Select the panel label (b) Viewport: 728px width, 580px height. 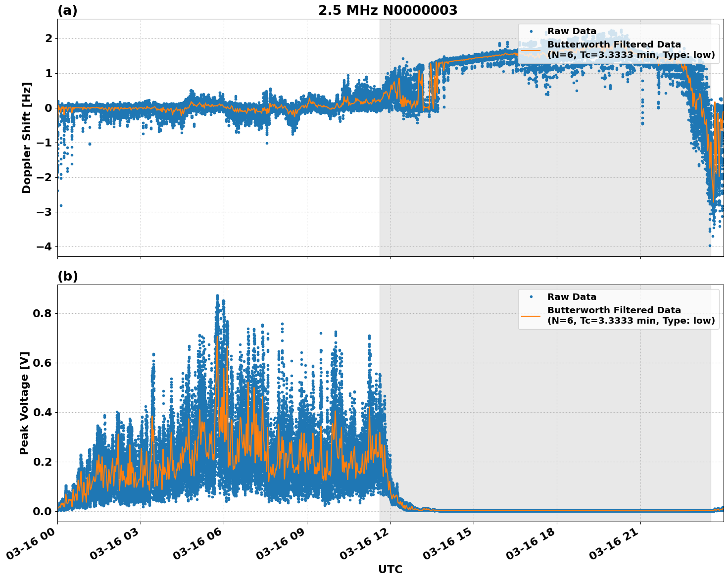click(x=68, y=276)
